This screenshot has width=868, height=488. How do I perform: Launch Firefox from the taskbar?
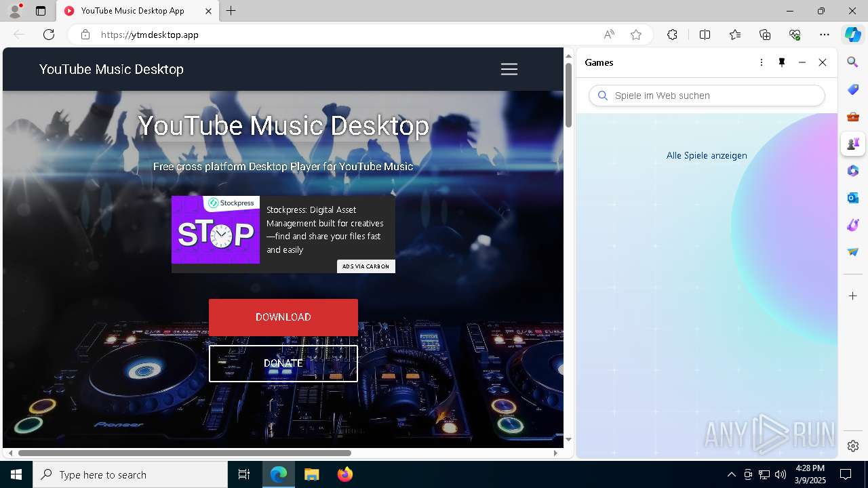pos(344,474)
